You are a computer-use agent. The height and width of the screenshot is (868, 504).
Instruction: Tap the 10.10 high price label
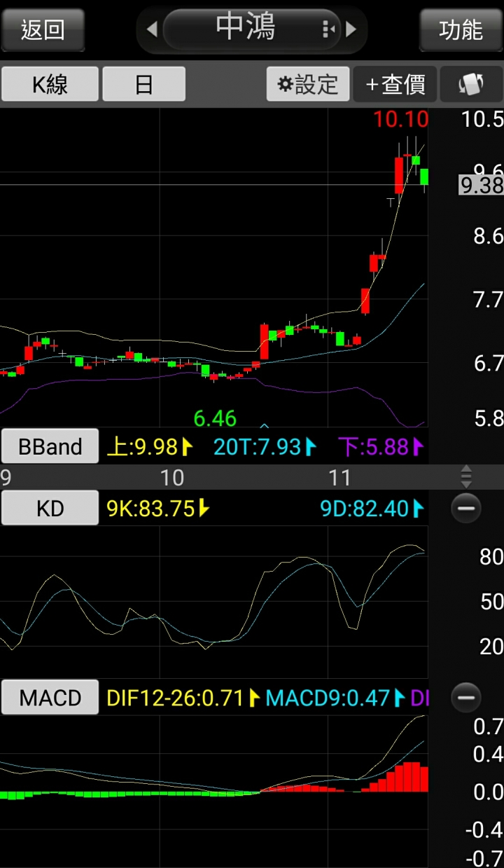(x=400, y=119)
